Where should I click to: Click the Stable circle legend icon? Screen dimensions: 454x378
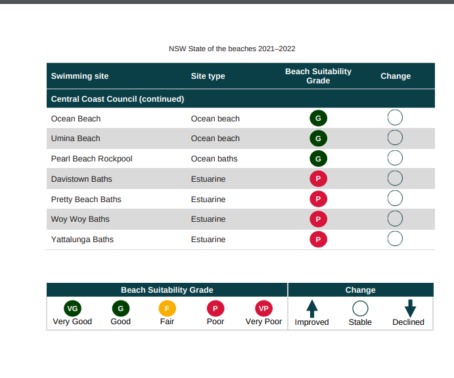360,308
